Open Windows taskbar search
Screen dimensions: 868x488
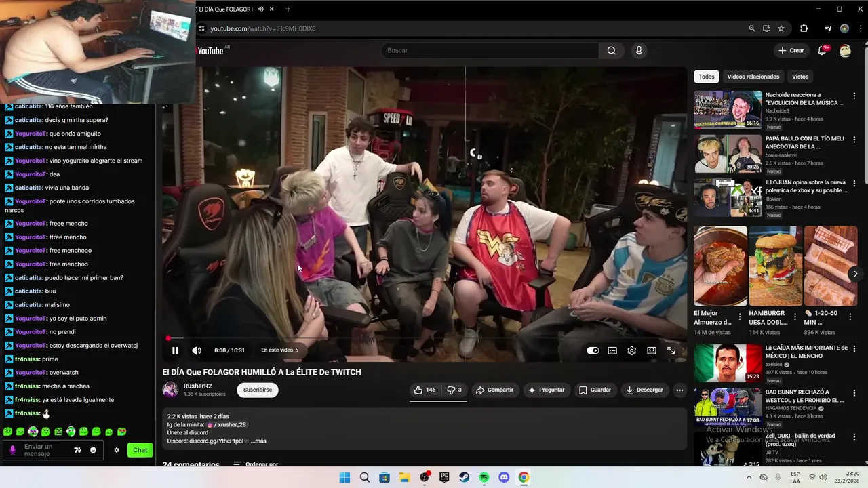point(365,477)
